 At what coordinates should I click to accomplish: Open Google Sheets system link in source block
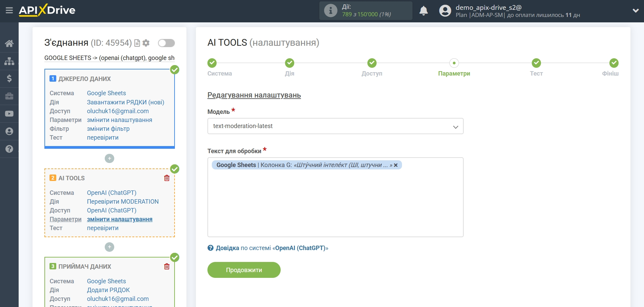coord(106,93)
